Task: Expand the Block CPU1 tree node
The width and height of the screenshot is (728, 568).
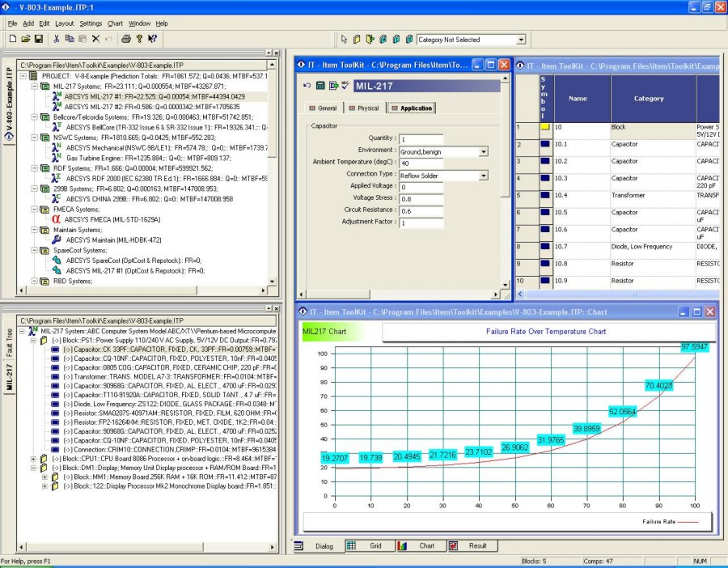Action: click(33, 459)
